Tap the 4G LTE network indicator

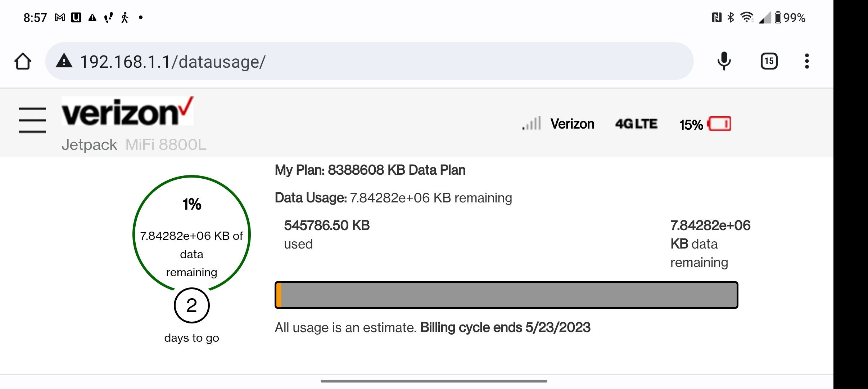636,124
